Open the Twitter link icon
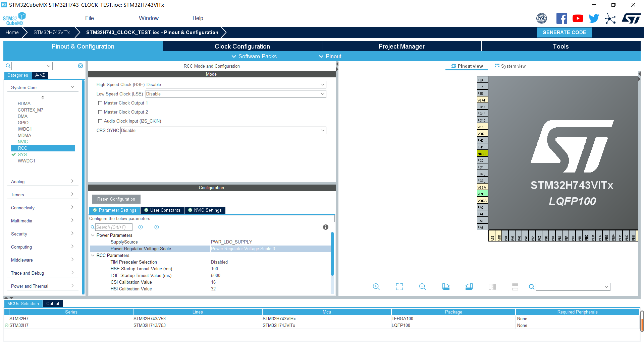The width and height of the screenshot is (644, 345). click(x=594, y=18)
